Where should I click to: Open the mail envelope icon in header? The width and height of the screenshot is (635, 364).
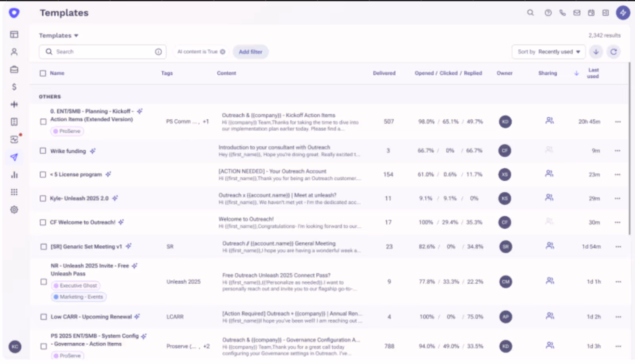(577, 13)
